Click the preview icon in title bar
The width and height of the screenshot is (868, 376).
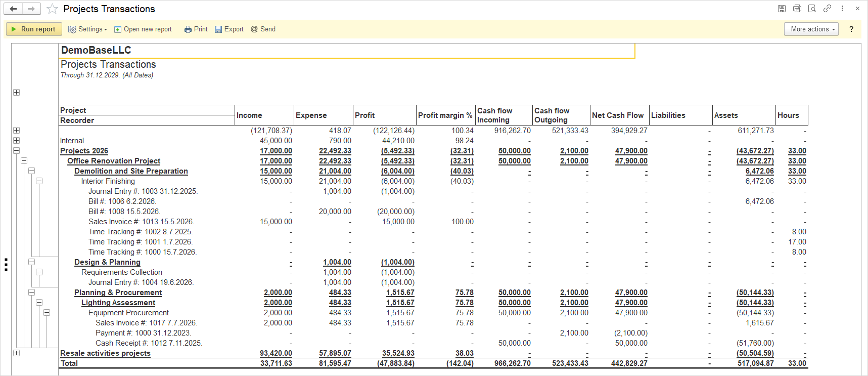click(812, 9)
